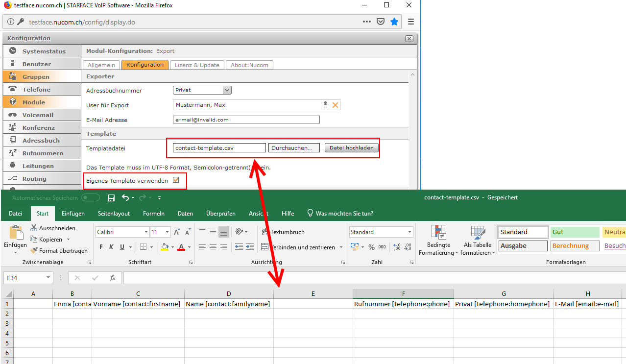This screenshot has width=626, height=364.
Task: Align text right in Excel
Action: point(223,247)
